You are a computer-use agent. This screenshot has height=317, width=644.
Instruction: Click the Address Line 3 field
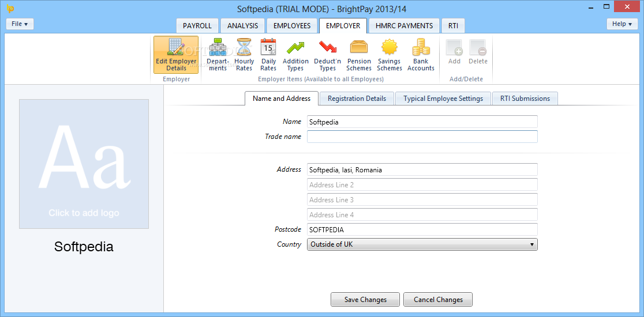tap(422, 200)
